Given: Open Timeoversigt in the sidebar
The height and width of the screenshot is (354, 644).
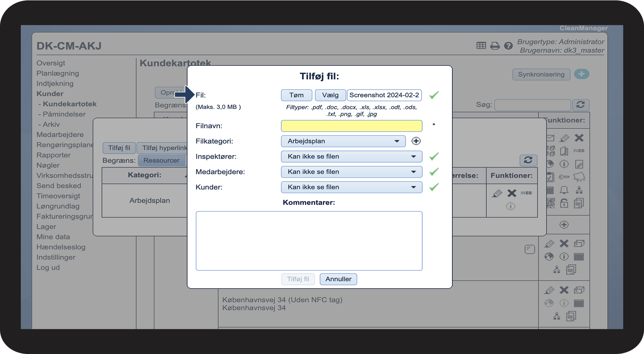Looking at the screenshot, I should click(58, 196).
